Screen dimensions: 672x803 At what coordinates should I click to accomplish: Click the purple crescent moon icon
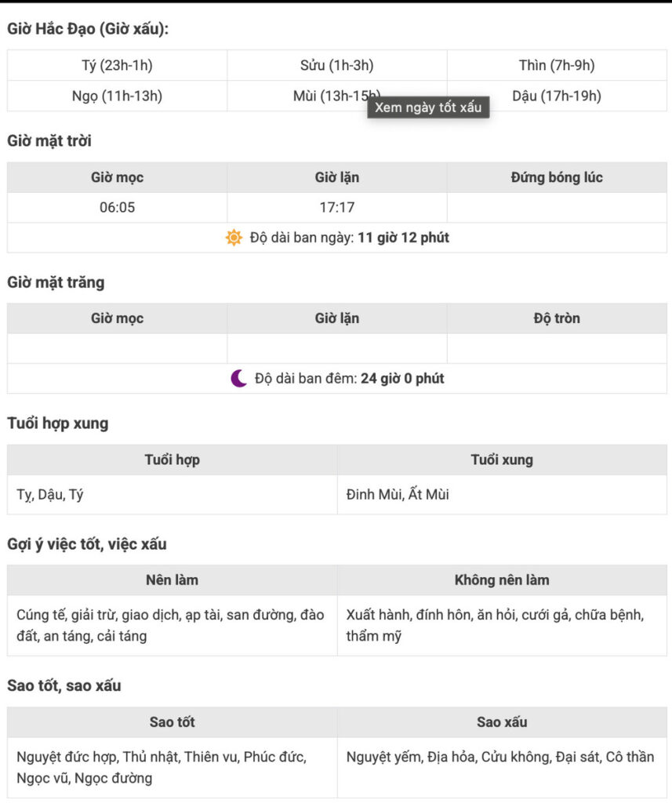pos(238,379)
